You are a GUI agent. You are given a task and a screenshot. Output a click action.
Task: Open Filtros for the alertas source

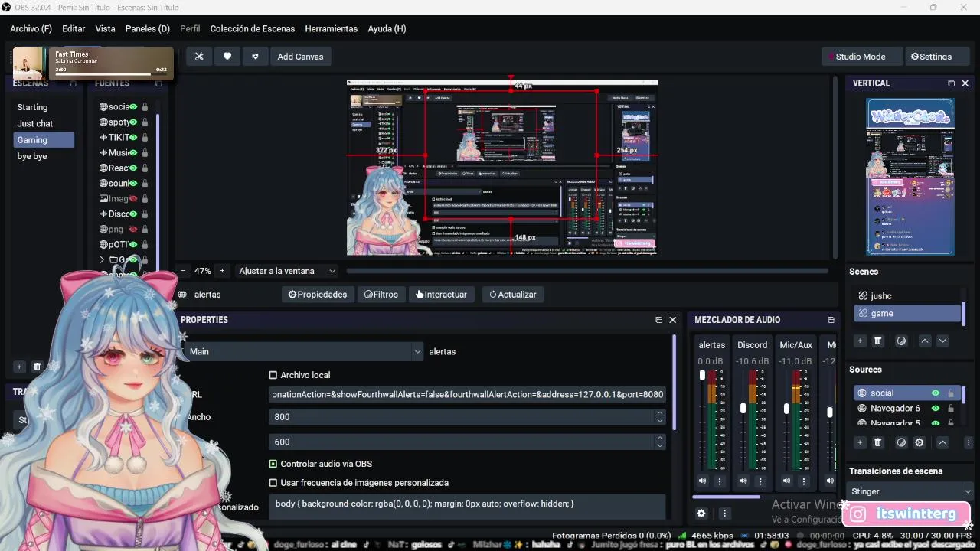tap(381, 294)
